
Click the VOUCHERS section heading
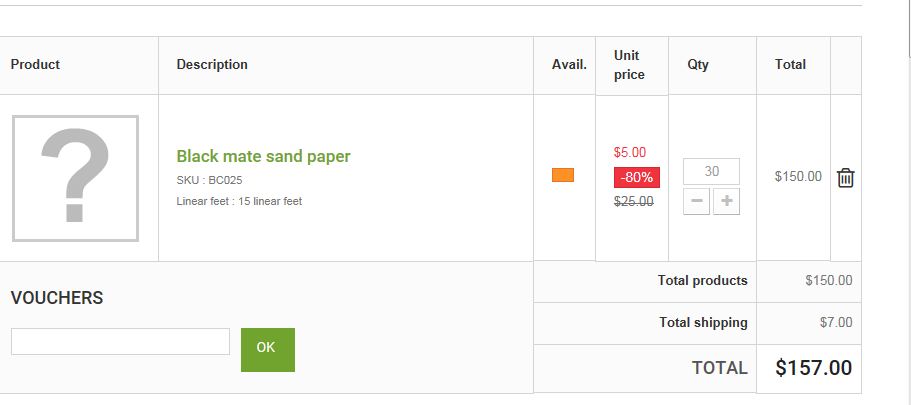[57, 298]
